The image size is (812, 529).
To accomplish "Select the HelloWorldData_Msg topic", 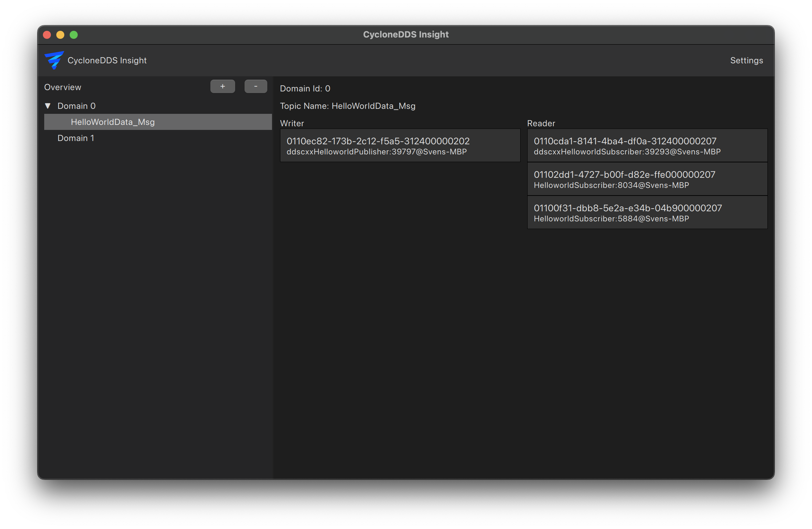I will 158,122.
